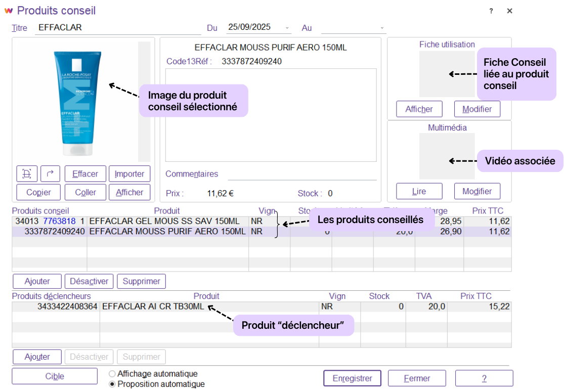The height and width of the screenshot is (392, 564).
Task: Click Supprimer under Produits conseil list
Action: [141, 281]
